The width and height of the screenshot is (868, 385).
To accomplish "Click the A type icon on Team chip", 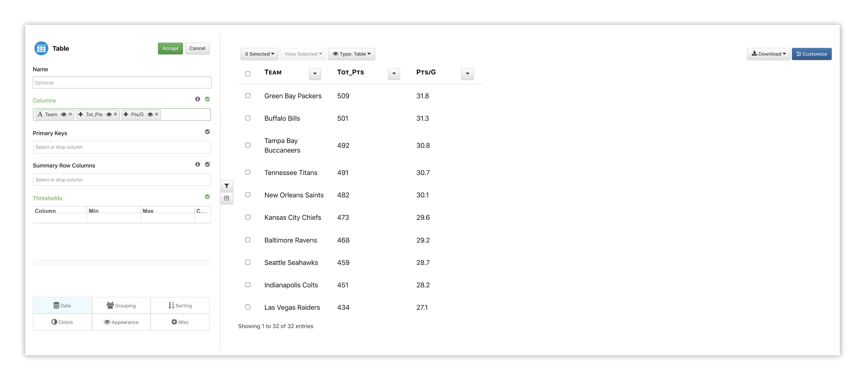I will [40, 114].
